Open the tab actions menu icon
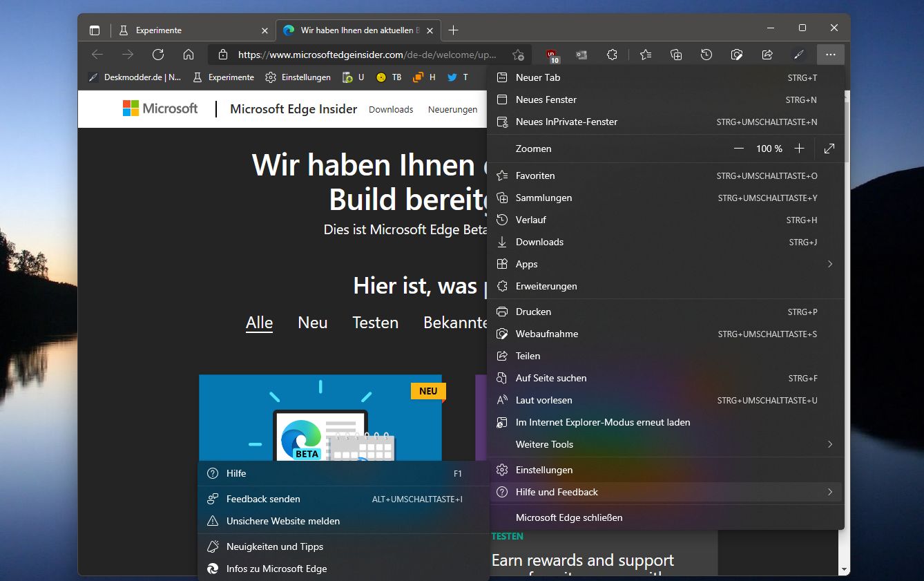924x581 pixels. [95, 30]
